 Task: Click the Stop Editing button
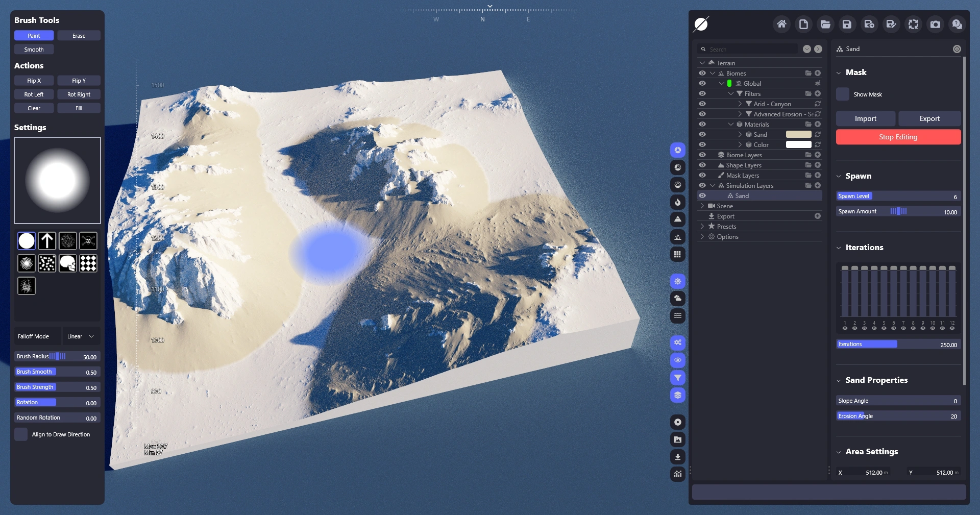[898, 137]
